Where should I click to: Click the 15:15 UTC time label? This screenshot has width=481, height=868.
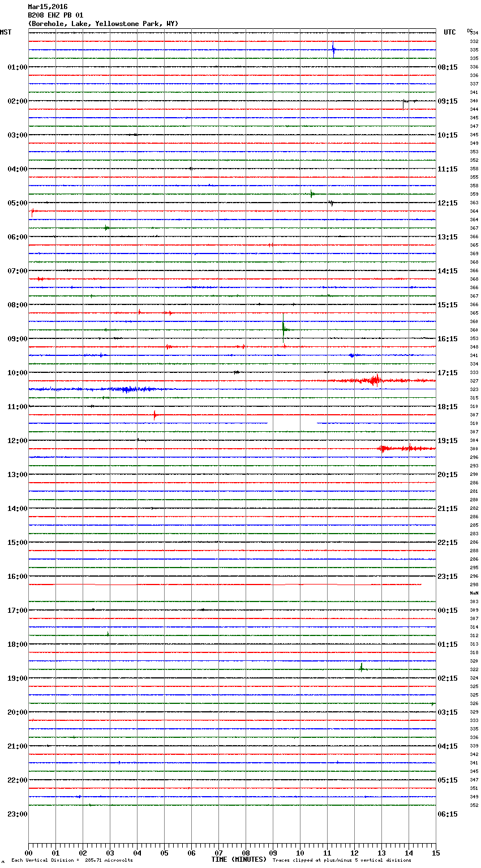pyautogui.click(x=448, y=305)
